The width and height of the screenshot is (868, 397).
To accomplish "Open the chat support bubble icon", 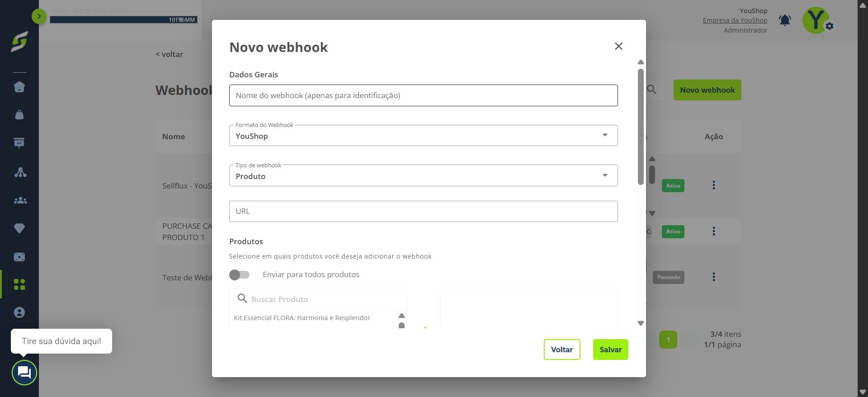I will (x=24, y=373).
